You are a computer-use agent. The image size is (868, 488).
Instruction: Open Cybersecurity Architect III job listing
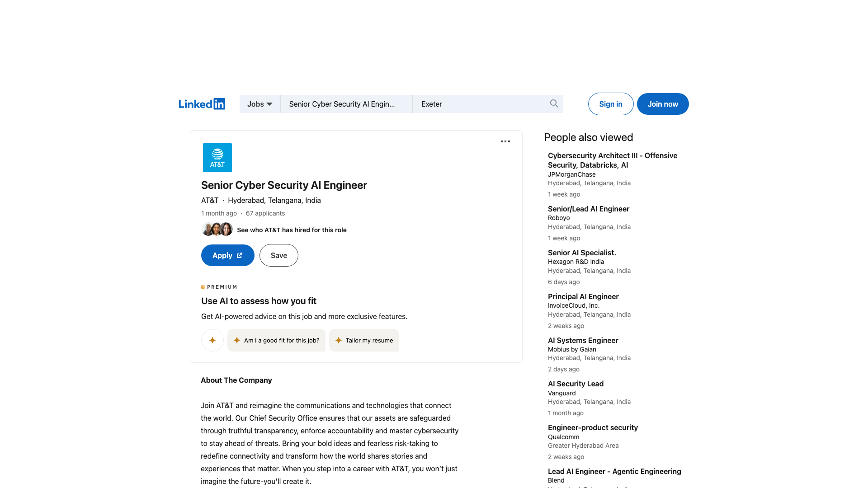click(613, 160)
